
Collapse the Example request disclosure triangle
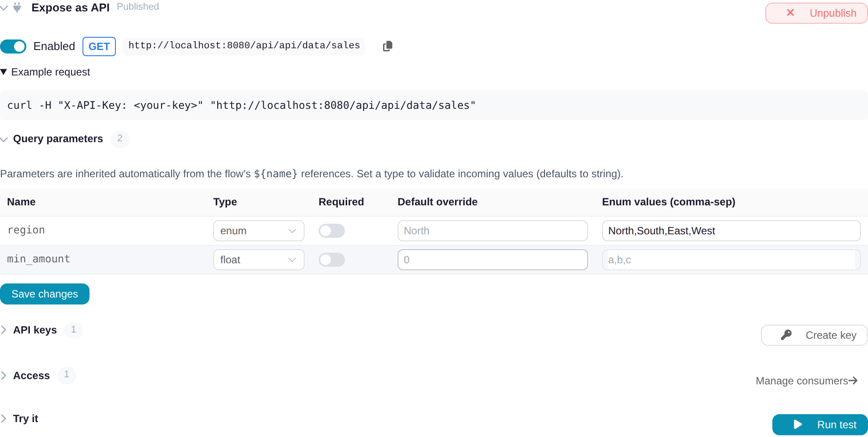click(4, 72)
